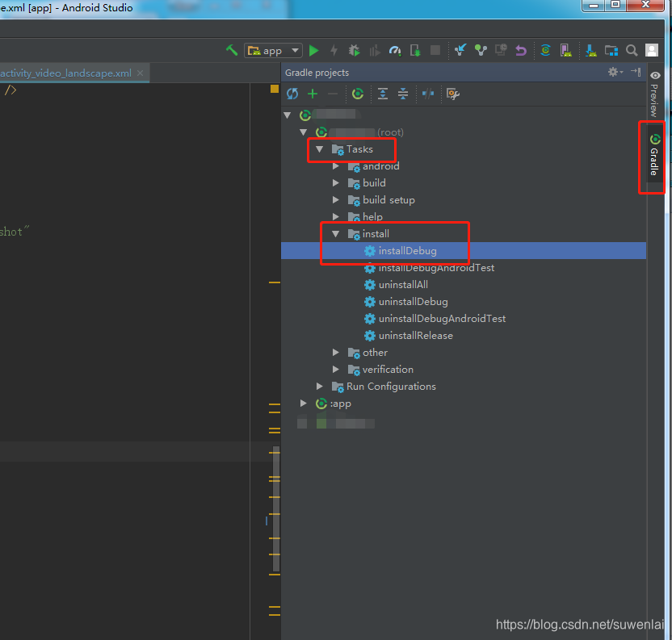Open the VCS Show History clock icon
This screenshot has width=672, height=640.
click(x=501, y=50)
